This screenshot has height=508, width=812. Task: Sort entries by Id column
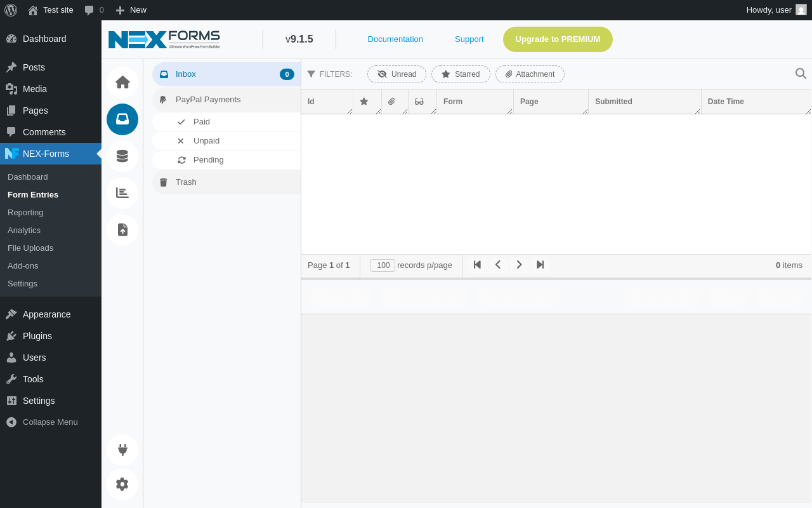(327, 102)
